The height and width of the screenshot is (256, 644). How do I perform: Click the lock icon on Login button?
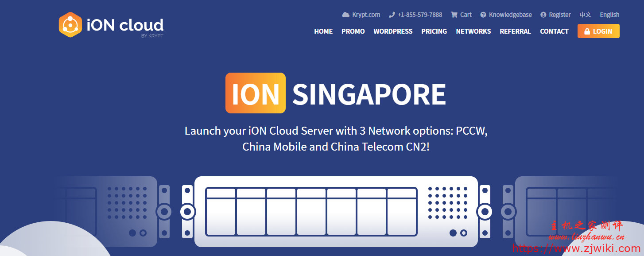coord(587,31)
